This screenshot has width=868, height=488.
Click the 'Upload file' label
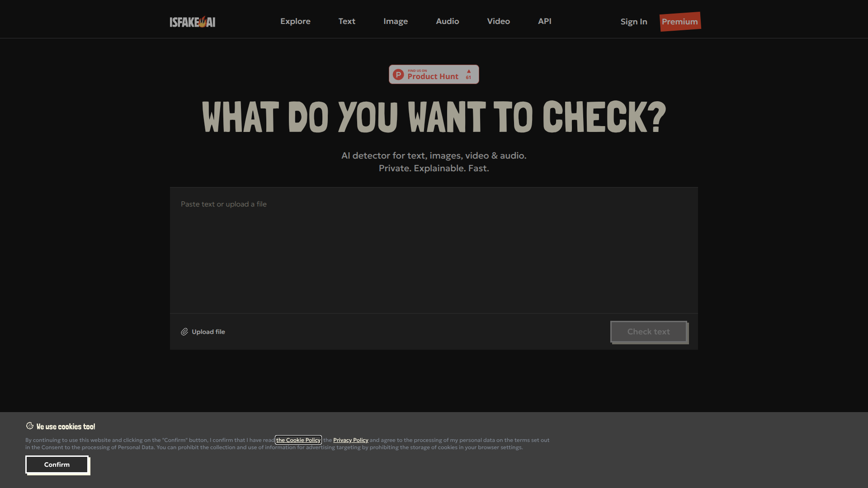[x=208, y=332]
